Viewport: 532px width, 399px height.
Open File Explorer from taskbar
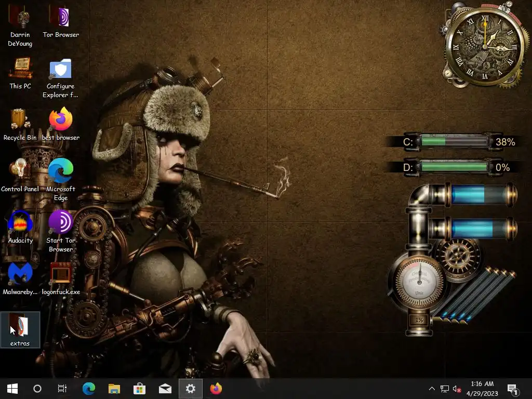click(x=114, y=389)
